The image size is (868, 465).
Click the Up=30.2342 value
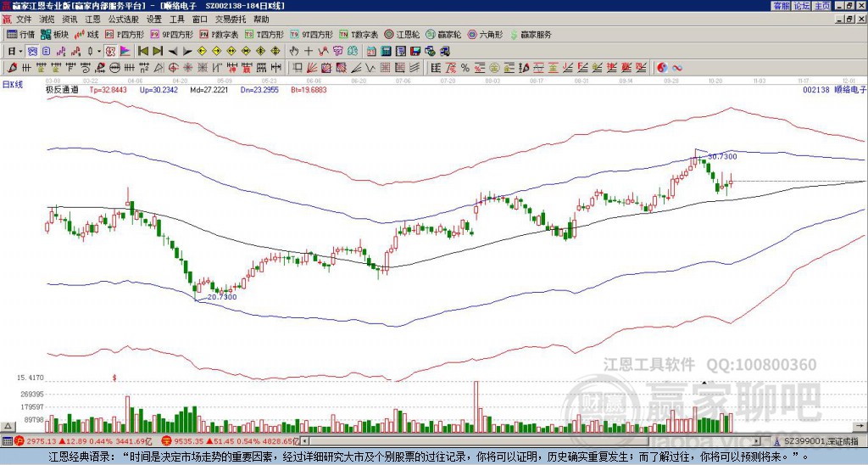(159, 89)
